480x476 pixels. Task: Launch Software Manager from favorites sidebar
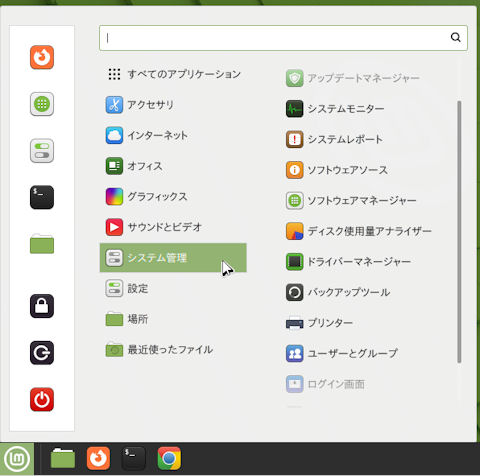[x=42, y=104]
